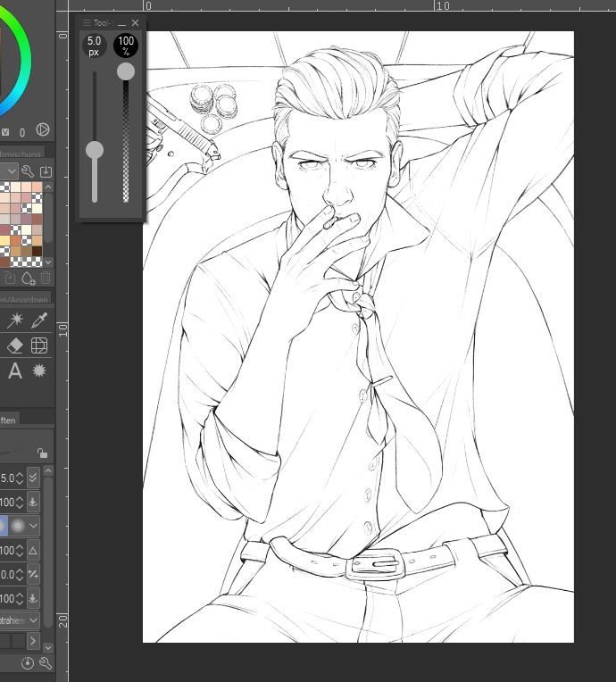Image resolution: width=616 pixels, height=682 pixels.
Task: Select the Correct Line burst tool
Action: pyautogui.click(x=39, y=370)
